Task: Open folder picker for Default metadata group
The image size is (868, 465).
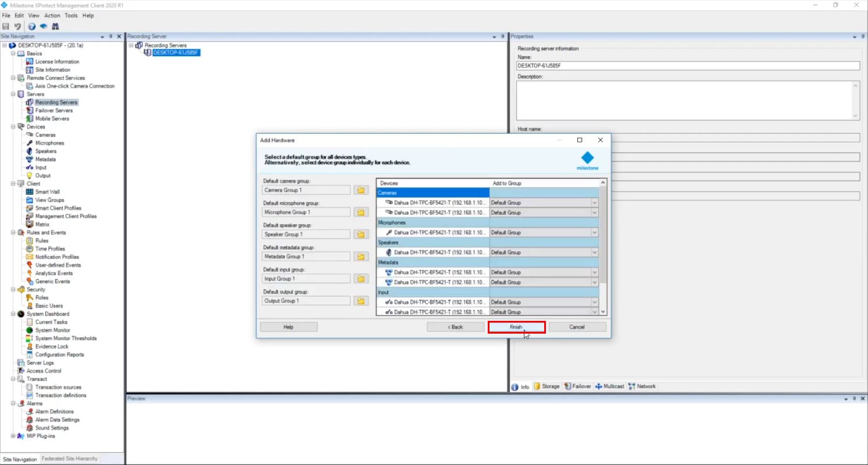Action: pyautogui.click(x=360, y=256)
